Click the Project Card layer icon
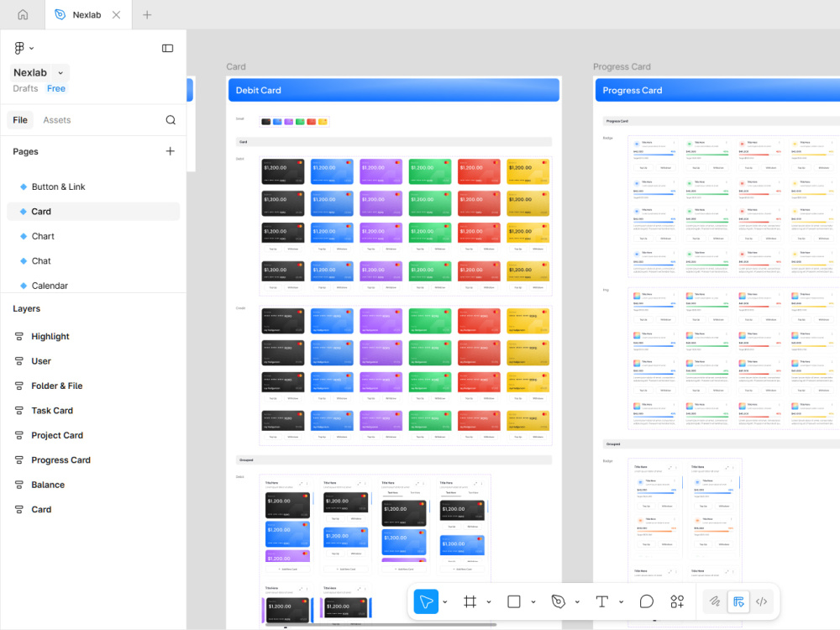The image size is (840, 630). coord(18,435)
